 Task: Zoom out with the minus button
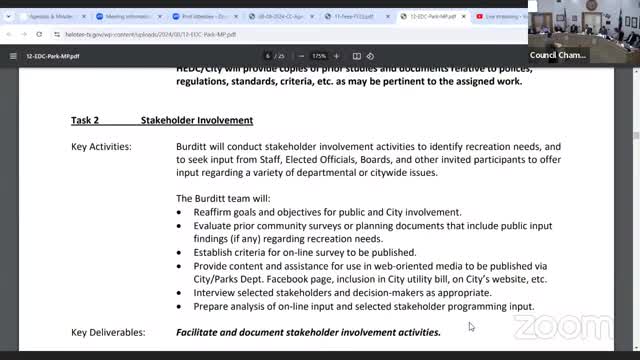(301, 56)
